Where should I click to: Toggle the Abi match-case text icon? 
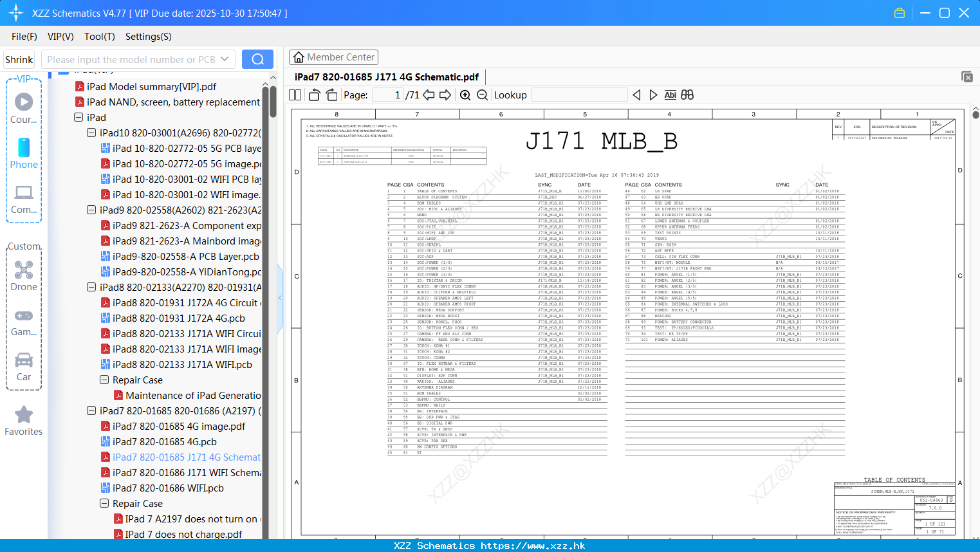coord(670,95)
